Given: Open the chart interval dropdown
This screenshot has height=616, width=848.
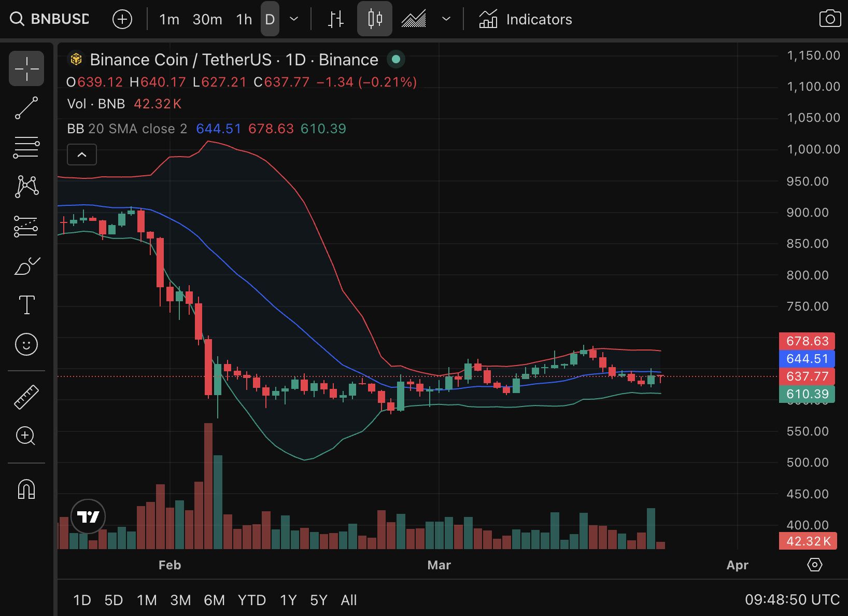Looking at the screenshot, I should pos(293,19).
